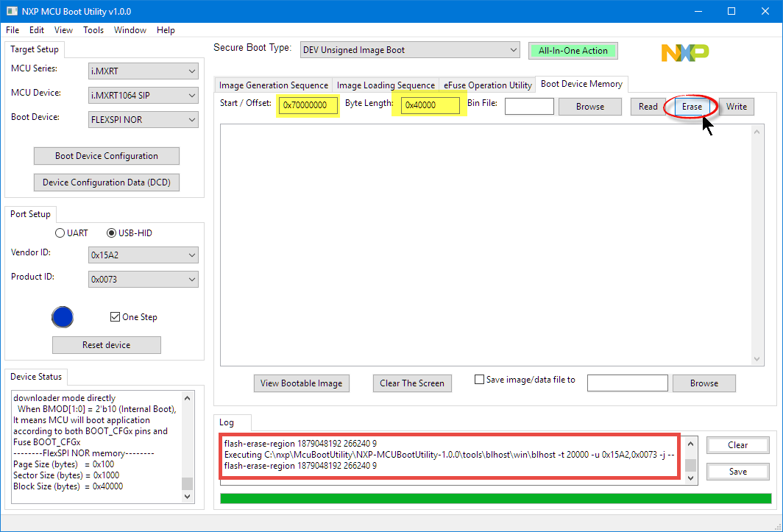Enable Save image/data file to checkbox
Screen dimensions: 783x532
click(480, 380)
